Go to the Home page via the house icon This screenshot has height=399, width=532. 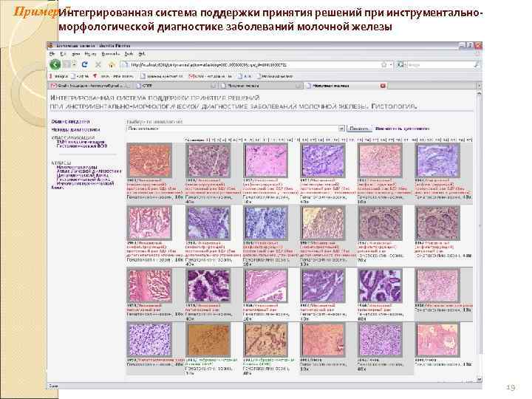pyautogui.click(x=112, y=64)
